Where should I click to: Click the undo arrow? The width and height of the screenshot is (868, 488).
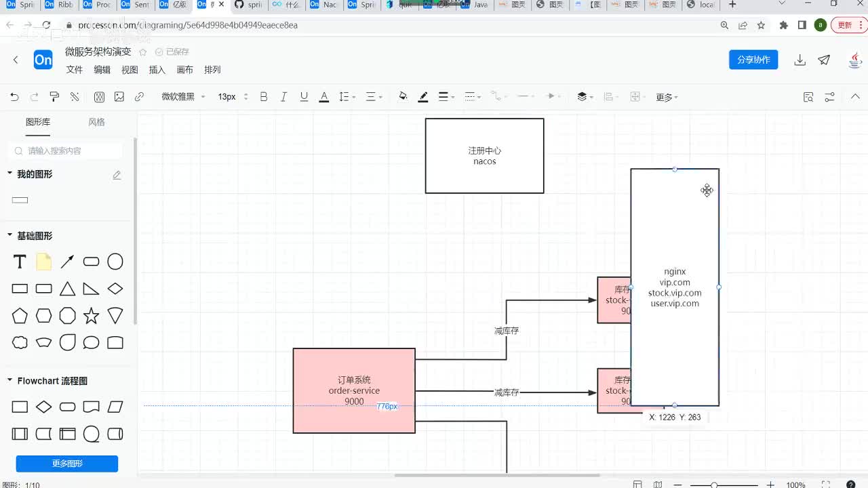(14, 97)
